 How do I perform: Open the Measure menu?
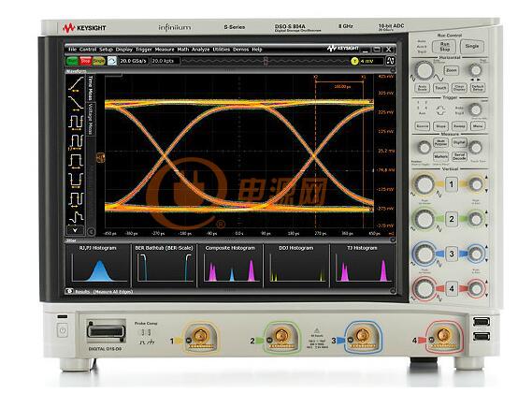tap(165, 50)
